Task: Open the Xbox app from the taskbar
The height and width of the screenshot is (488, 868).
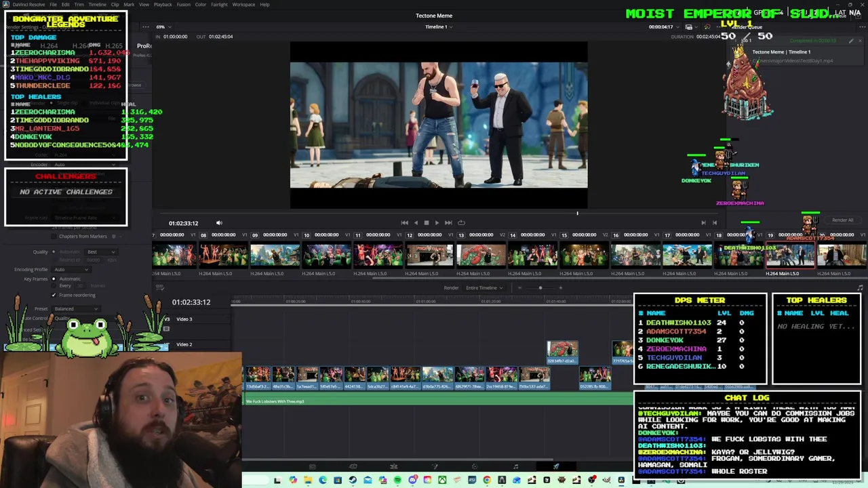Action: 442,480
